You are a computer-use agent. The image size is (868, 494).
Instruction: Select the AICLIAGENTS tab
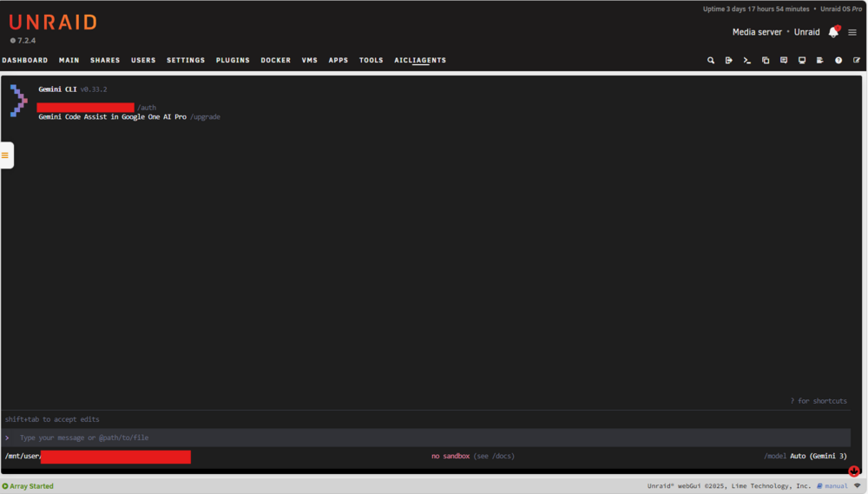tap(420, 61)
